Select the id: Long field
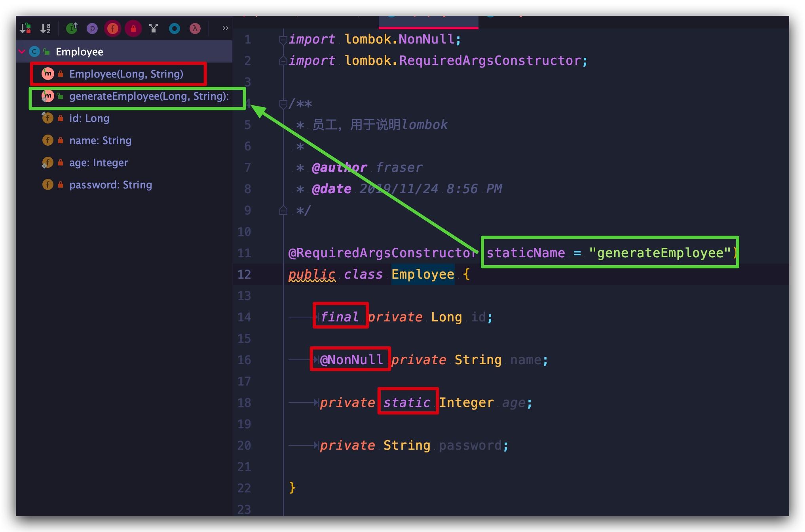Image resolution: width=805 pixels, height=532 pixels. [89, 118]
